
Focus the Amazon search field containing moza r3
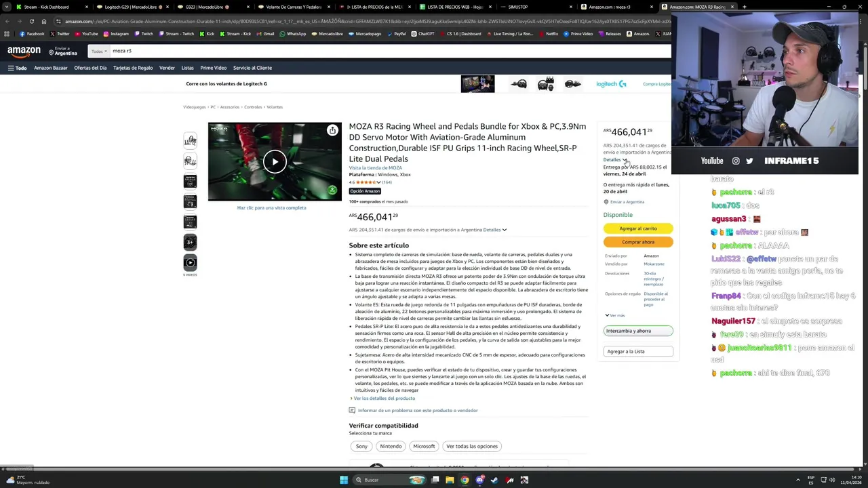click(x=390, y=51)
